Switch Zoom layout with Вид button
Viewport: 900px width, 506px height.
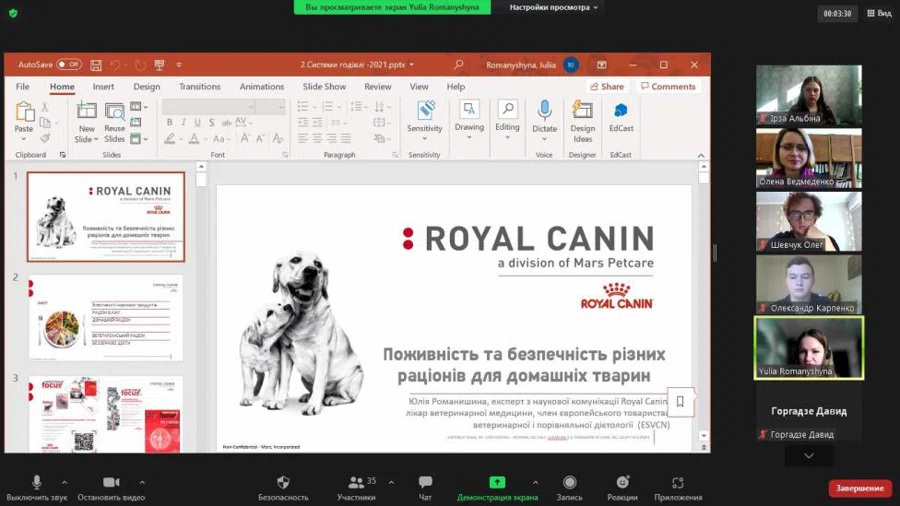pos(879,13)
